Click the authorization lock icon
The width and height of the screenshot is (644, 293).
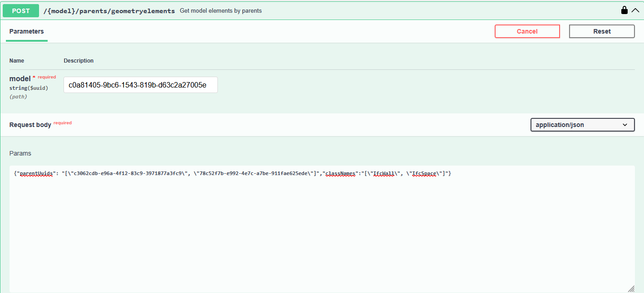click(624, 10)
